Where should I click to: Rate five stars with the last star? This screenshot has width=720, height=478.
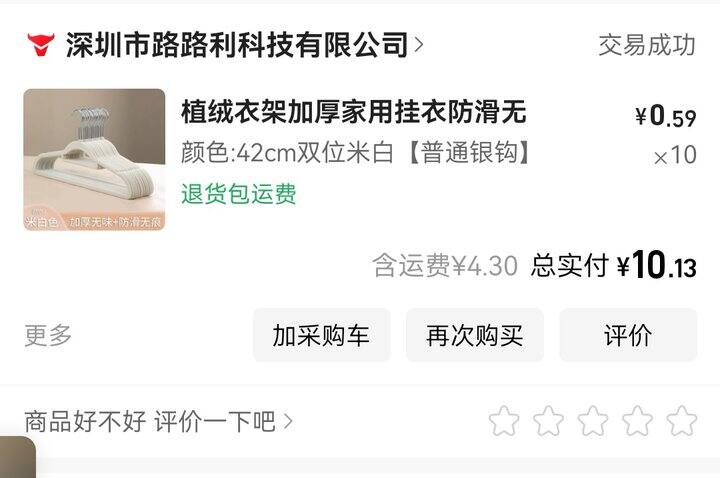click(x=681, y=421)
